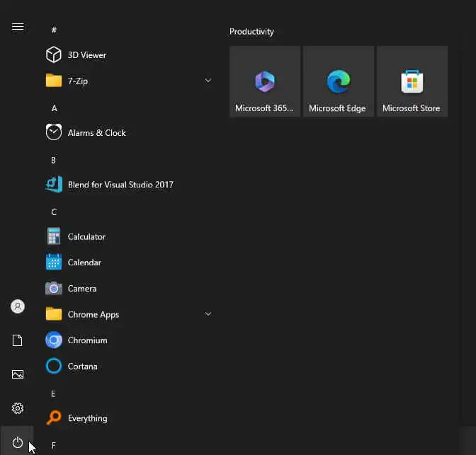
Task: Open the Calendar app icon
Action: (54, 262)
